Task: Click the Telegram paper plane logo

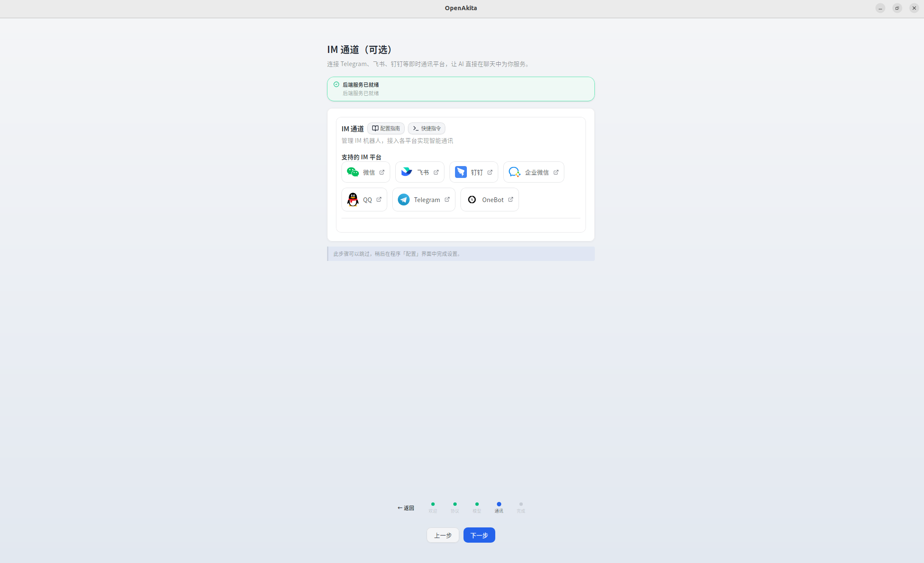Action: [404, 200]
